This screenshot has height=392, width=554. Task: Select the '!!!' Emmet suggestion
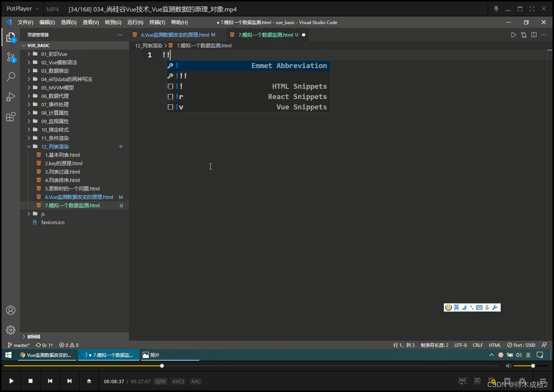point(248,76)
